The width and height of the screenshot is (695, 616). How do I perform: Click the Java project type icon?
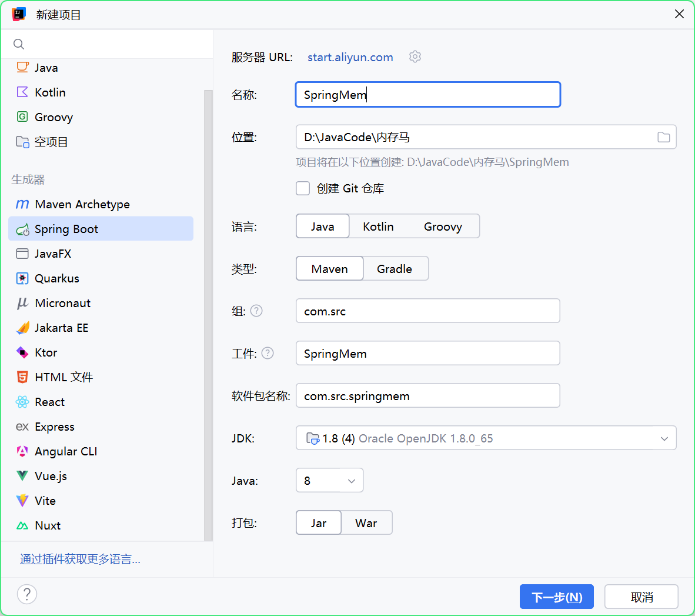pos(22,68)
